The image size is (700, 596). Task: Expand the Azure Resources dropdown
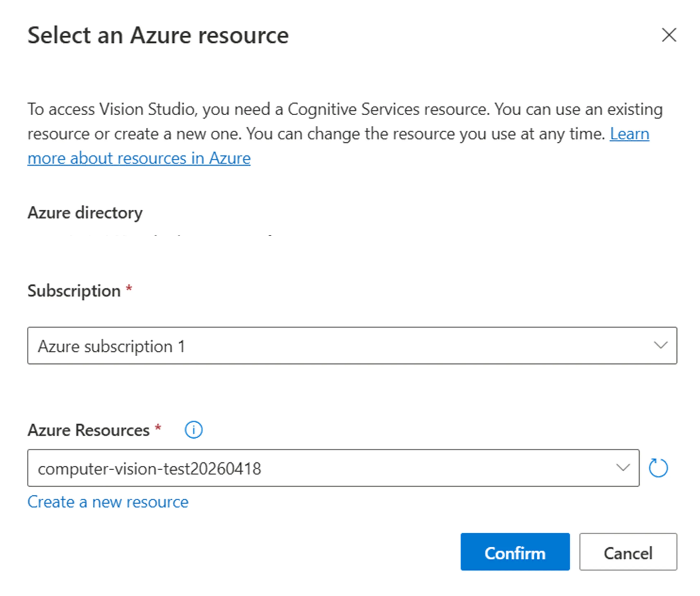pos(333,468)
